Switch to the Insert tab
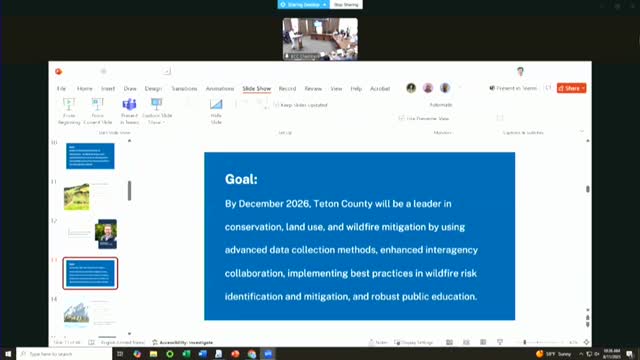This screenshot has height=360, width=640. (x=108, y=89)
